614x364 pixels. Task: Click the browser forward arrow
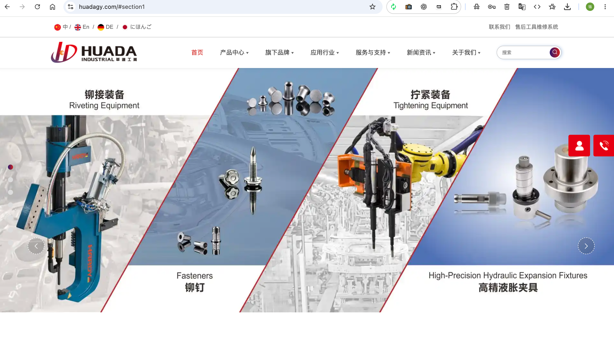[22, 7]
